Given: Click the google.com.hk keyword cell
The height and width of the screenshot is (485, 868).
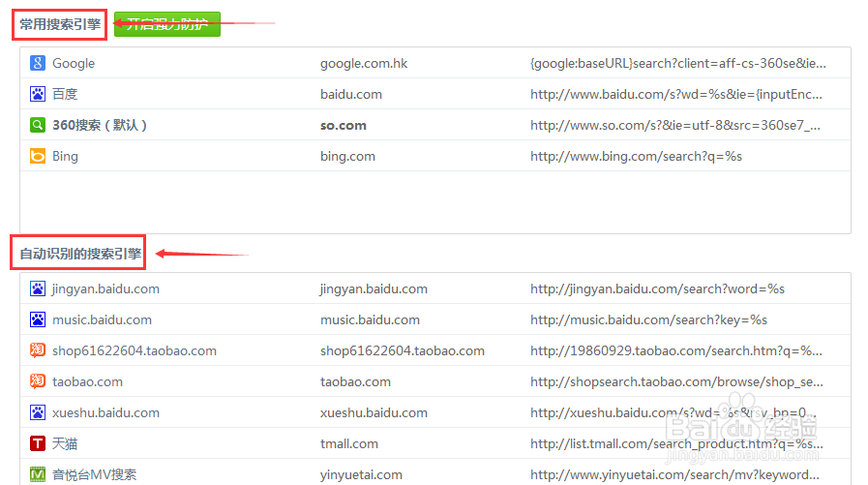Looking at the screenshot, I should pos(364,64).
